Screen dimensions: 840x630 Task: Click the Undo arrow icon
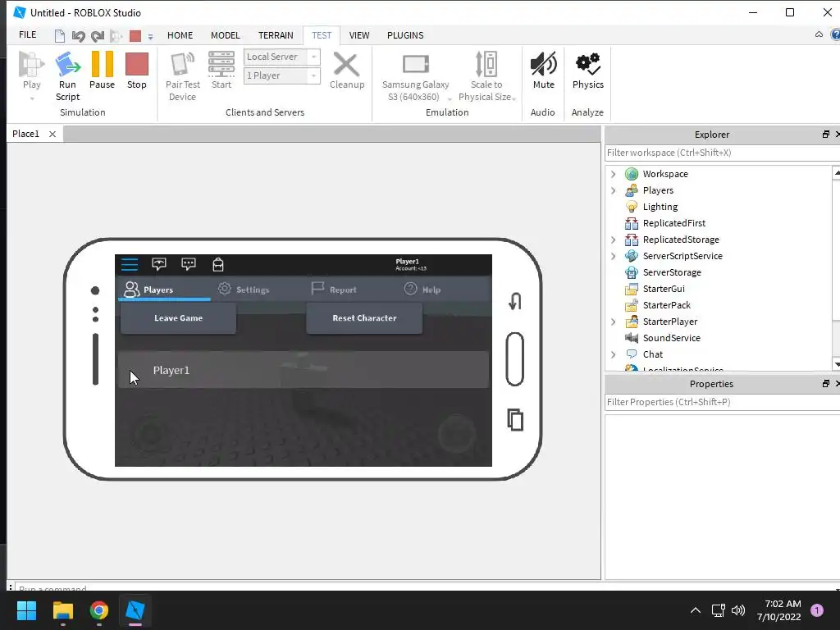tap(78, 36)
